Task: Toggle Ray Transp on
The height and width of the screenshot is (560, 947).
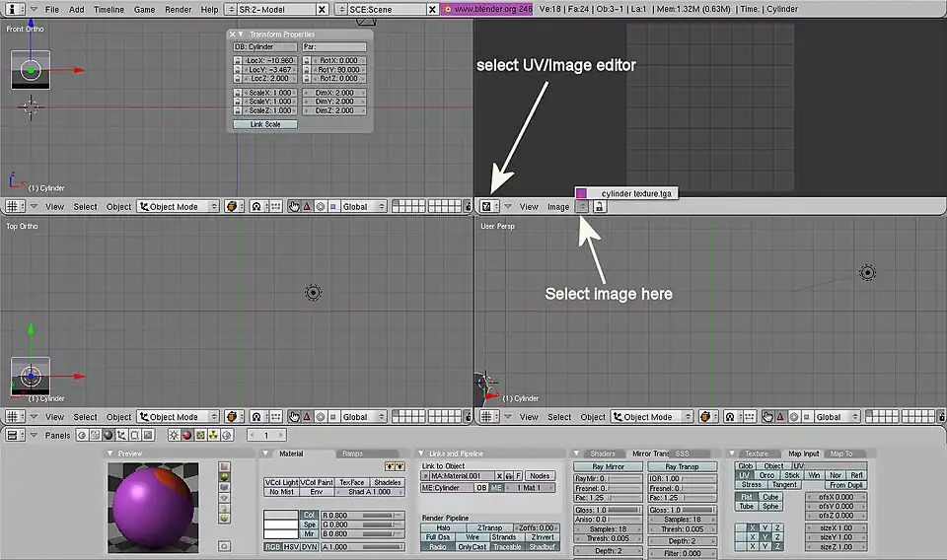Action: tap(682, 466)
